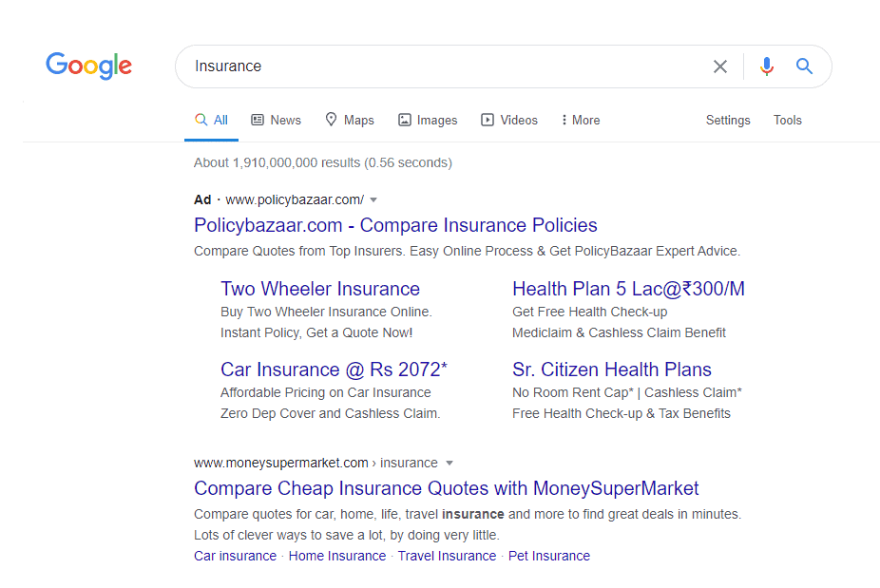880x588 pixels.
Task: Follow the Travel Insurance sitelink
Action: 448,556
